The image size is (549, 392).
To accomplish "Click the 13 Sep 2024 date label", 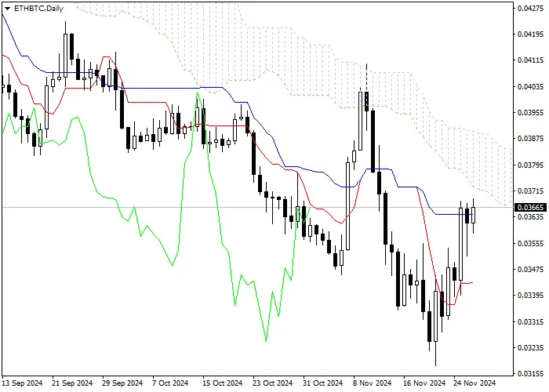I will [x=23, y=383].
